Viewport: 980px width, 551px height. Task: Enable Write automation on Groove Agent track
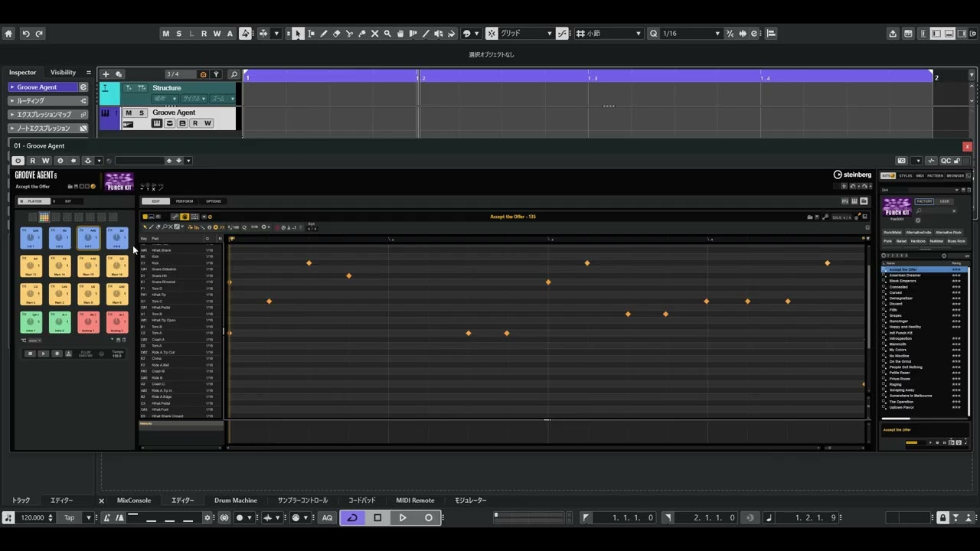(207, 123)
